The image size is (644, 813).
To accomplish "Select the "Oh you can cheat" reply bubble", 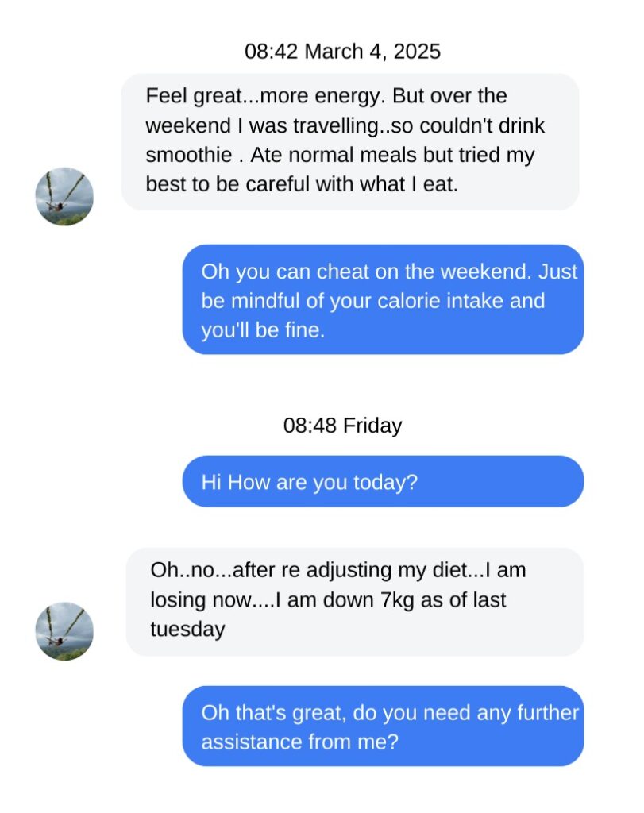I will click(x=383, y=299).
